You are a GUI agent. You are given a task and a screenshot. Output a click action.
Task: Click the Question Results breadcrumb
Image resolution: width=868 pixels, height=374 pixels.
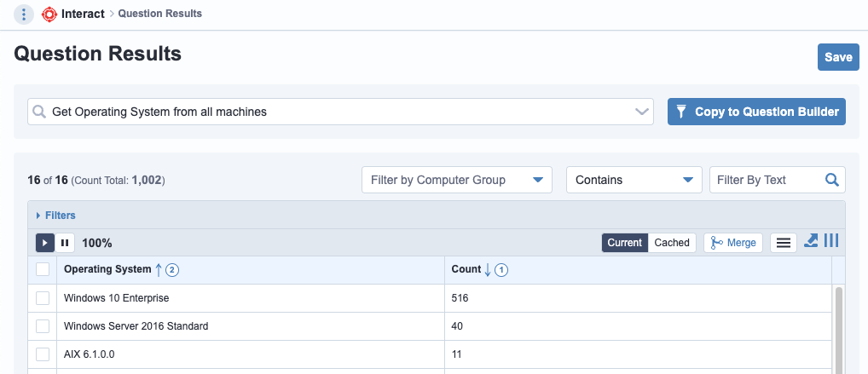(x=160, y=14)
